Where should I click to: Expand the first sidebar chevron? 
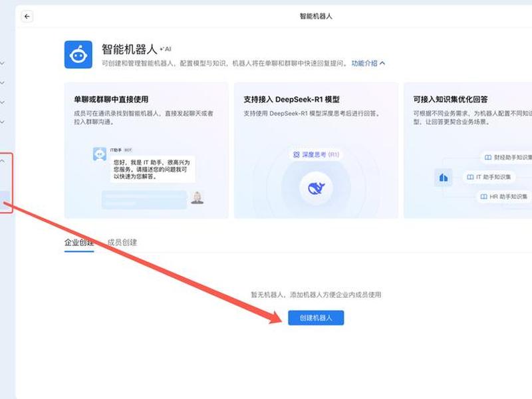(x=3, y=63)
